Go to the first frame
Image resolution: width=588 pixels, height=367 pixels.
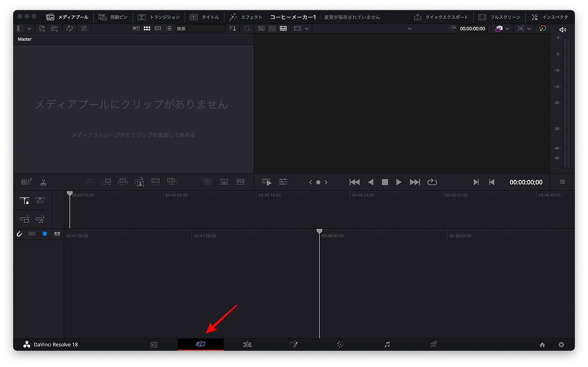(x=355, y=182)
